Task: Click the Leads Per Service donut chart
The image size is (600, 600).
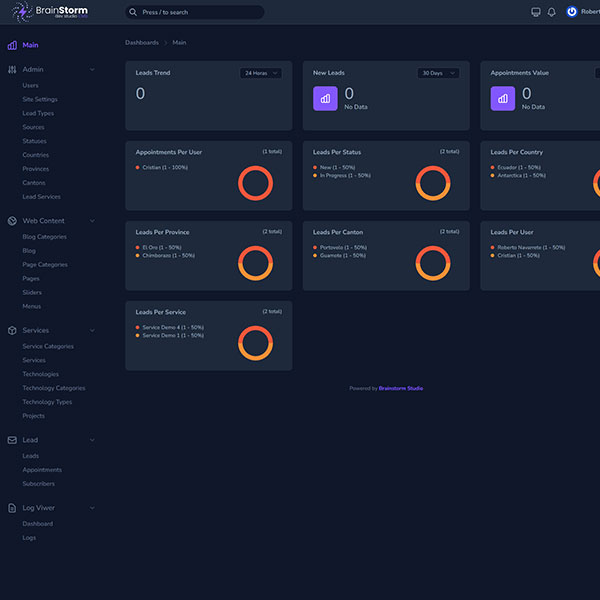Action: click(x=256, y=343)
